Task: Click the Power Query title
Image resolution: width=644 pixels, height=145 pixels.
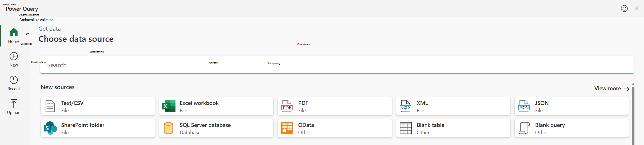Action: [22, 9]
